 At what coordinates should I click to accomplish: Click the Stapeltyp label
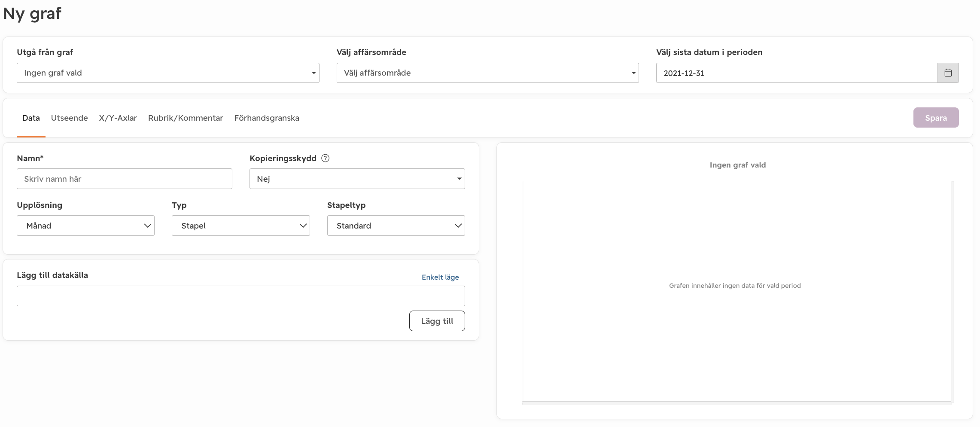(x=346, y=205)
